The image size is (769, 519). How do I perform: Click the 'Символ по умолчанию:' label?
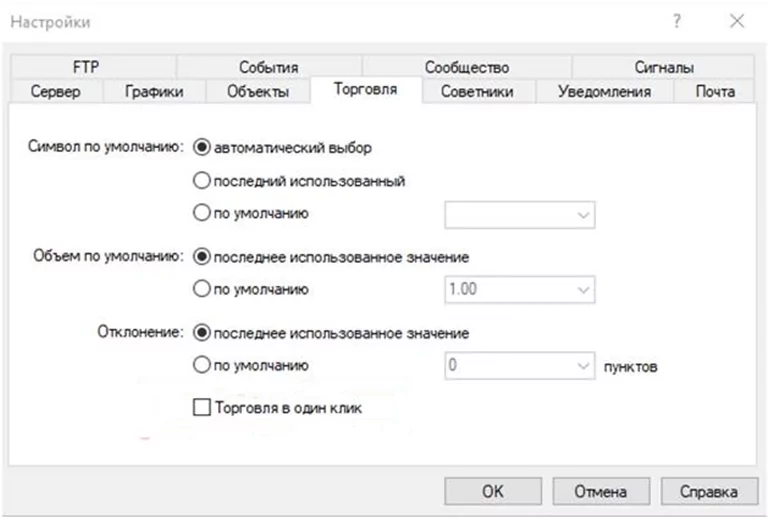click(105, 147)
